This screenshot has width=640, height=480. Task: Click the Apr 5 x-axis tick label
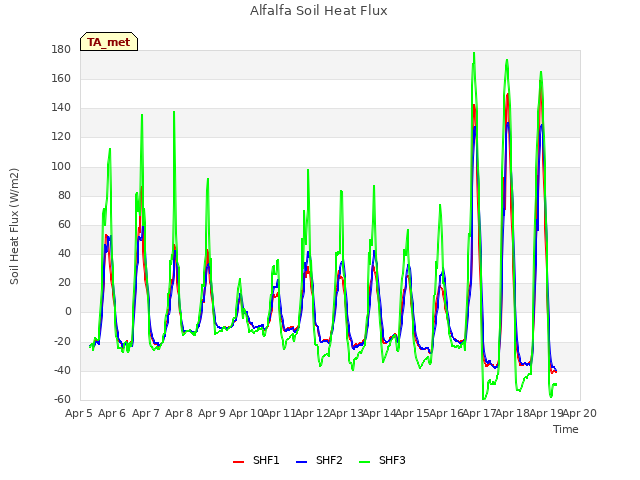(x=79, y=413)
